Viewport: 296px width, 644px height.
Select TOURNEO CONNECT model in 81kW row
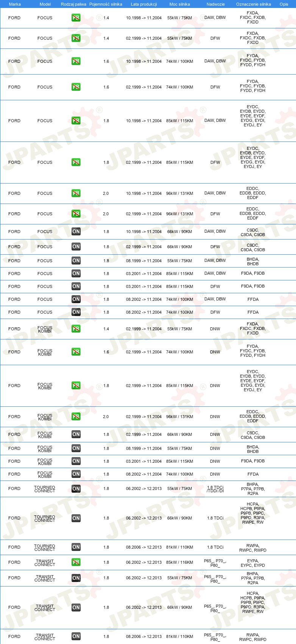coord(45,548)
